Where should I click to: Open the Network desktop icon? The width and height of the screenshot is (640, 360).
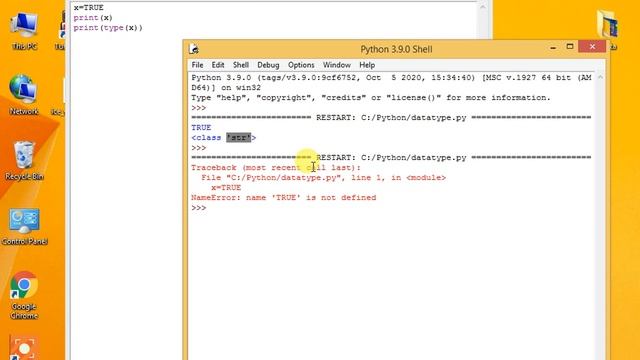pos(24,95)
